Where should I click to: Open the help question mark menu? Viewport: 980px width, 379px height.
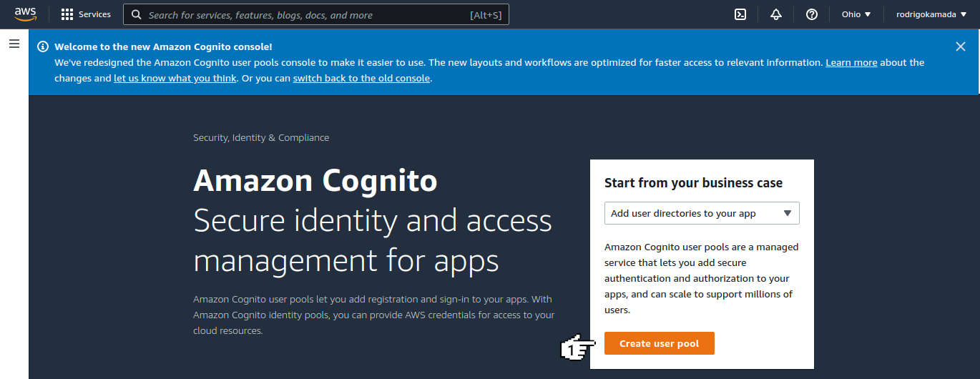pyautogui.click(x=812, y=14)
